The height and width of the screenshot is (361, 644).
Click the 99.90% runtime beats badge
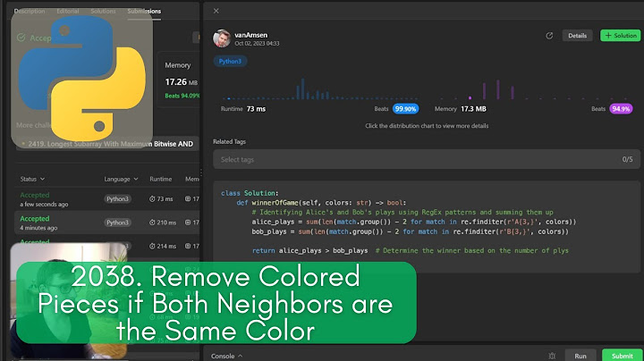pyautogui.click(x=405, y=109)
